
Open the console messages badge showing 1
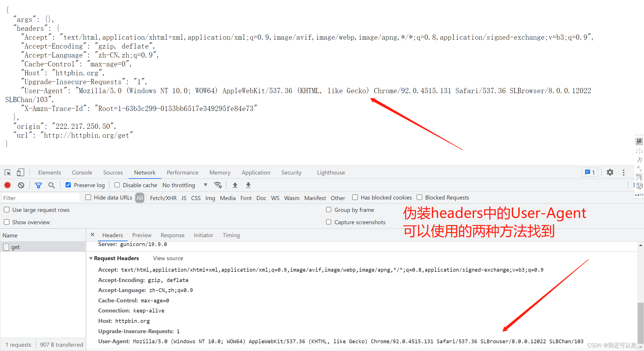click(x=590, y=172)
